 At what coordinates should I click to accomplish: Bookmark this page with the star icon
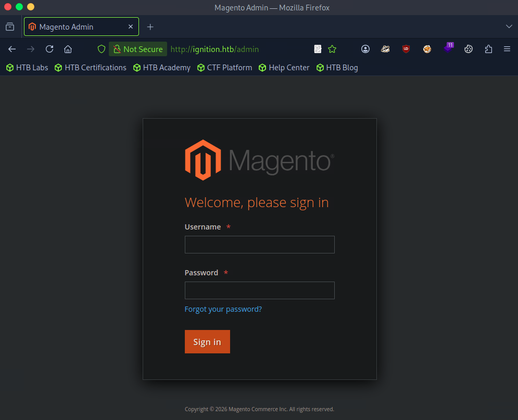pos(332,49)
